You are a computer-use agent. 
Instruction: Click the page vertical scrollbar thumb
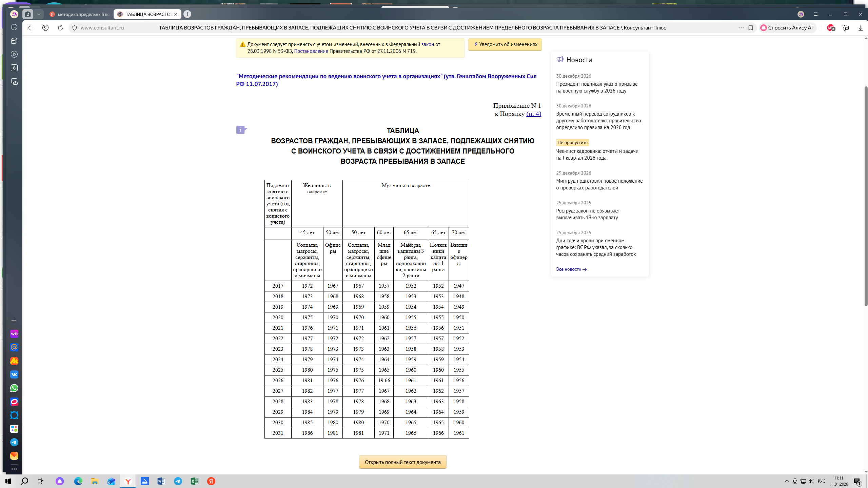866,197
